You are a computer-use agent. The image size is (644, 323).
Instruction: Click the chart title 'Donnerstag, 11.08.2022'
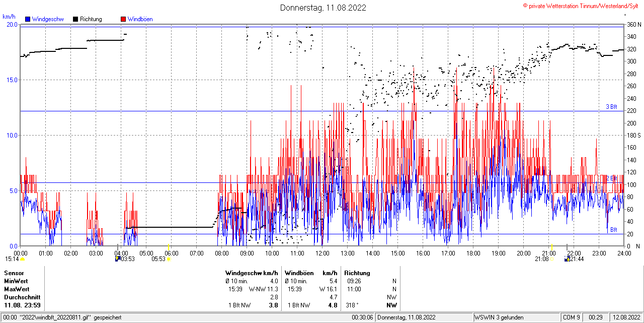click(x=323, y=8)
